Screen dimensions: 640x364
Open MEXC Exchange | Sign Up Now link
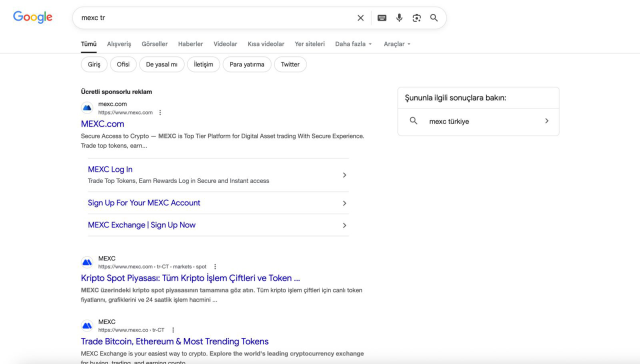point(142,225)
